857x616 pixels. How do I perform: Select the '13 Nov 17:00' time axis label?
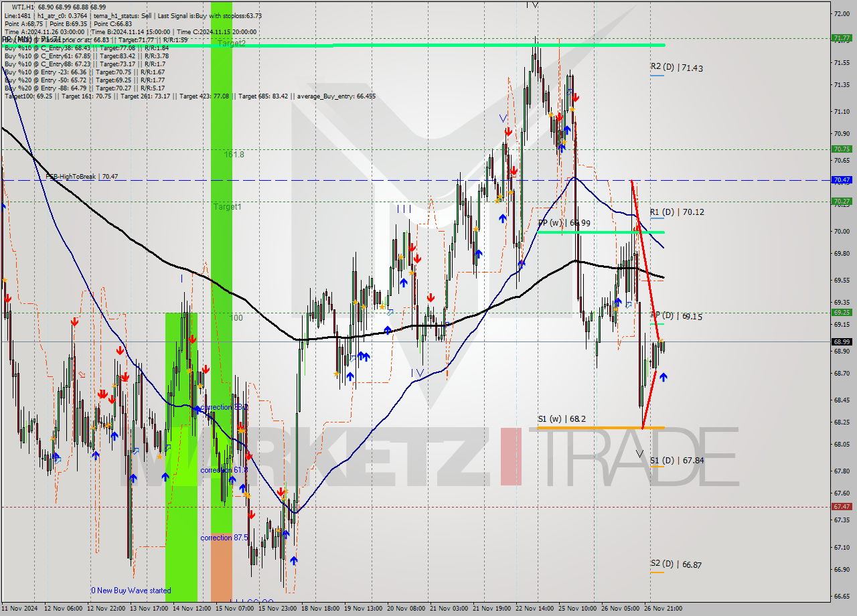point(149,609)
